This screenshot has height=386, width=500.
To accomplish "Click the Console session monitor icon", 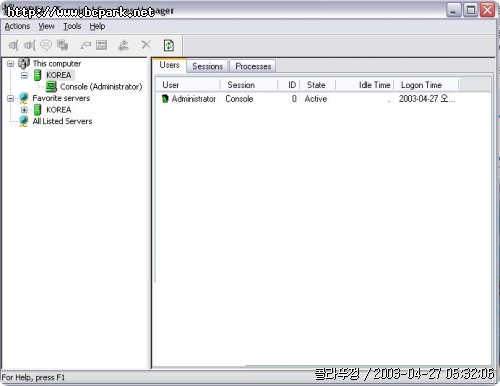I will pos(51,87).
